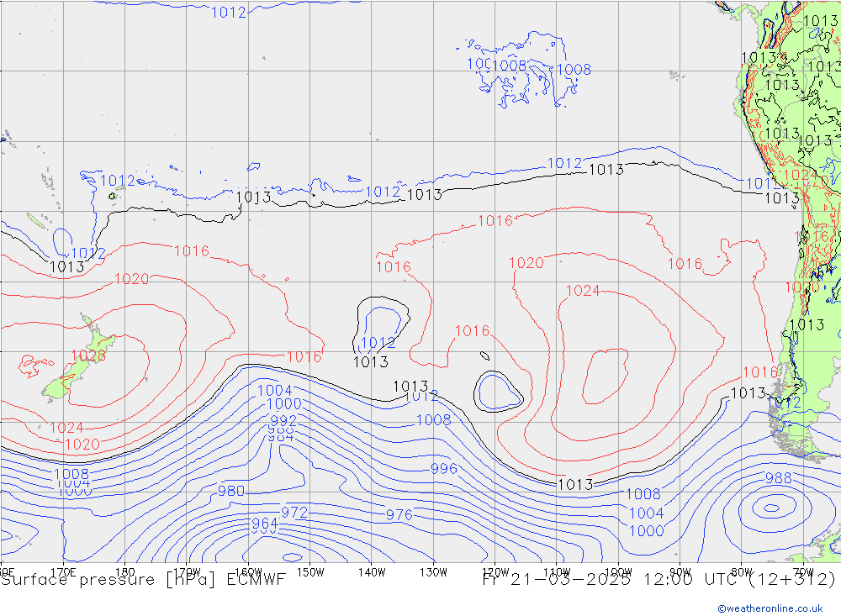Select the 976 isobar label

pyautogui.click(x=399, y=515)
